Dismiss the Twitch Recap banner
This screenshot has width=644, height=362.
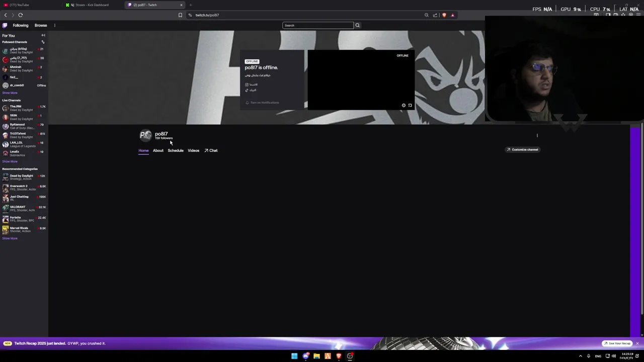637,343
